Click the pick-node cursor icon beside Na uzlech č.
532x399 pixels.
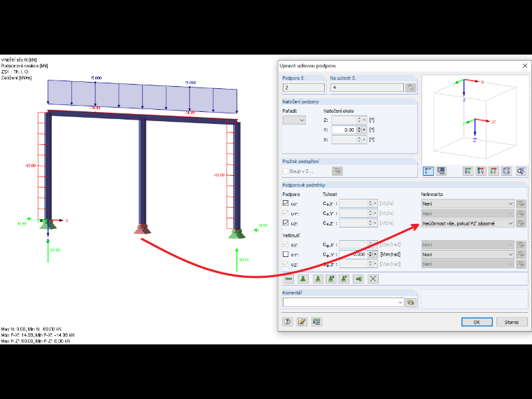click(410, 87)
